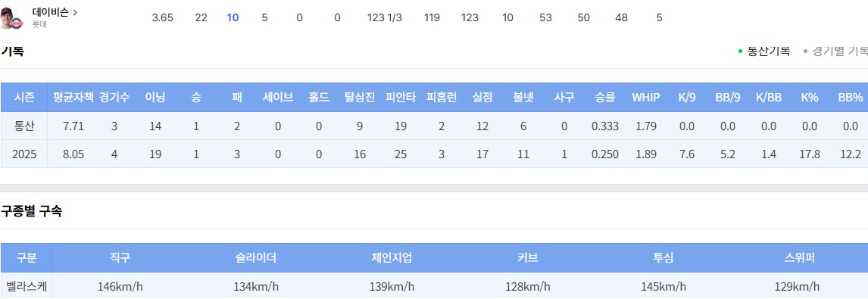Click the highlighted blue win count 10
Screen dimensions: 868x299
tap(233, 17)
